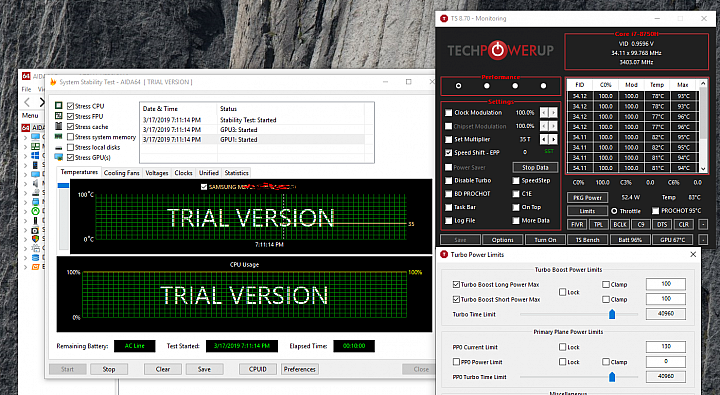Click the core table vertical scrollbar

[x=703, y=126]
